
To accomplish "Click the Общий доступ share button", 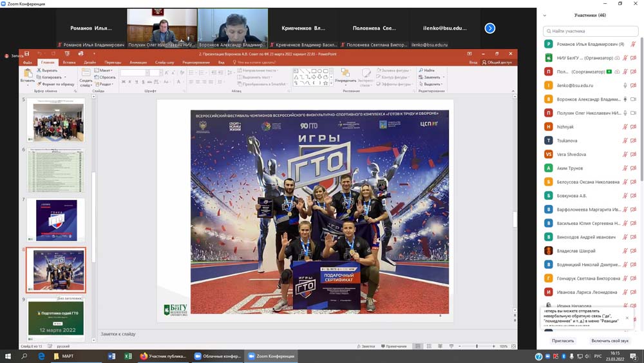I will click(497, 63).
